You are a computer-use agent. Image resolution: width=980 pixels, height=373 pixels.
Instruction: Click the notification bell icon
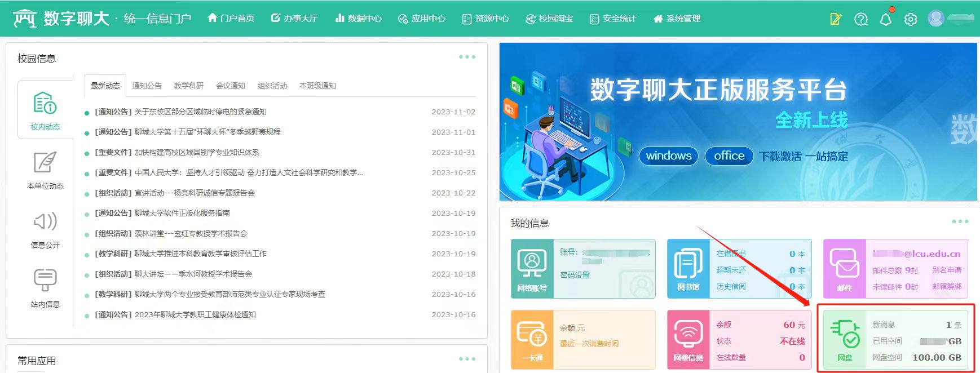(x=885, y=19)
